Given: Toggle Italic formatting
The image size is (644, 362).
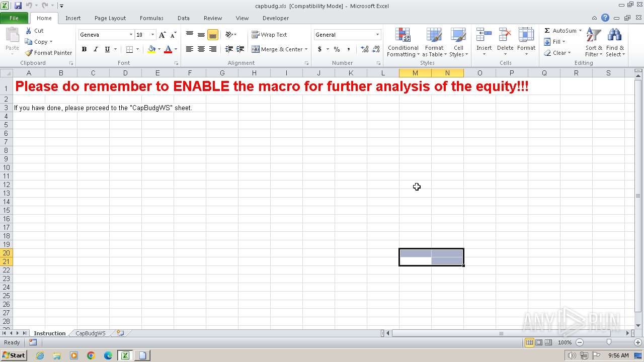Looking at the screenshot, I should 96,49.
